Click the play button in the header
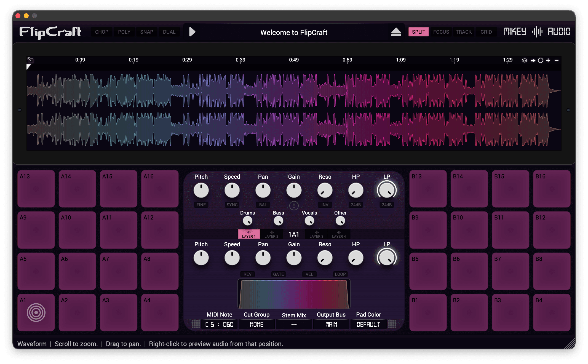Image resolution: width=588 pixels, height=364 pixels. (x=192, y=32)
